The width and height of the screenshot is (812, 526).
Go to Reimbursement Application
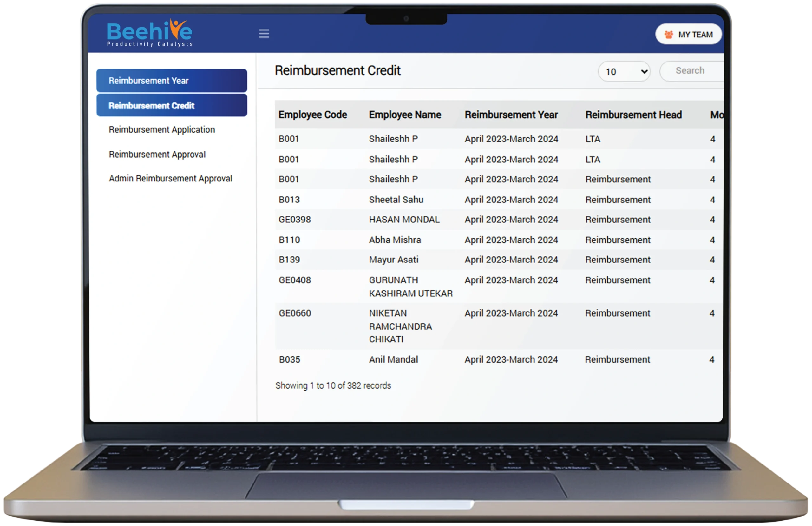(x=162, y=130)
